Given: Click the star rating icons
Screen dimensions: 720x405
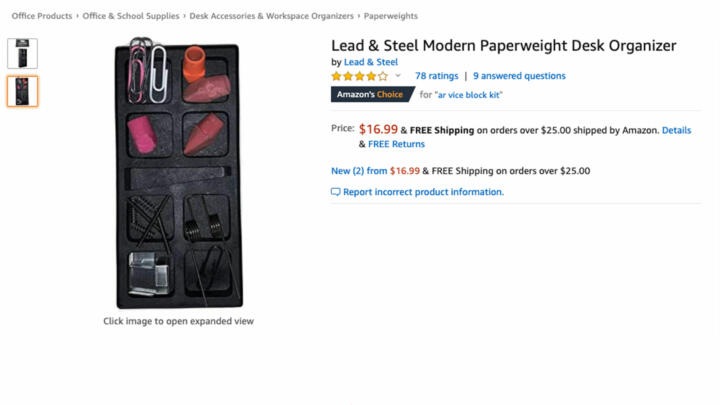Looking at the screenshot, I should [x=360, y=76].
